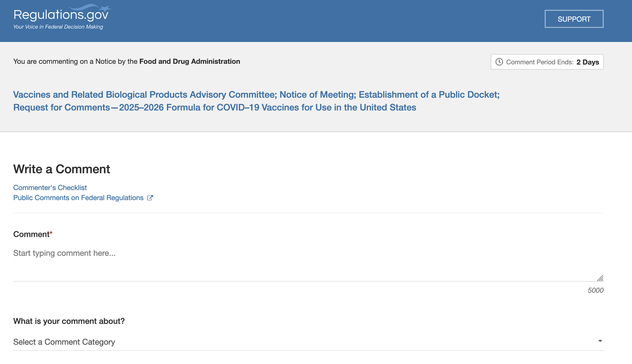Click the What is your comment about label
Screen dimensions: 632x364
pyautogui.click(x=69, y=321)
